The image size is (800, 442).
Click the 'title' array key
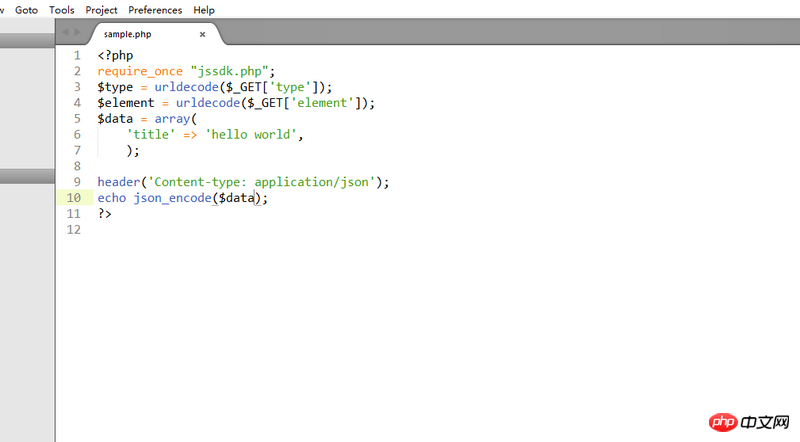[151, 134]
